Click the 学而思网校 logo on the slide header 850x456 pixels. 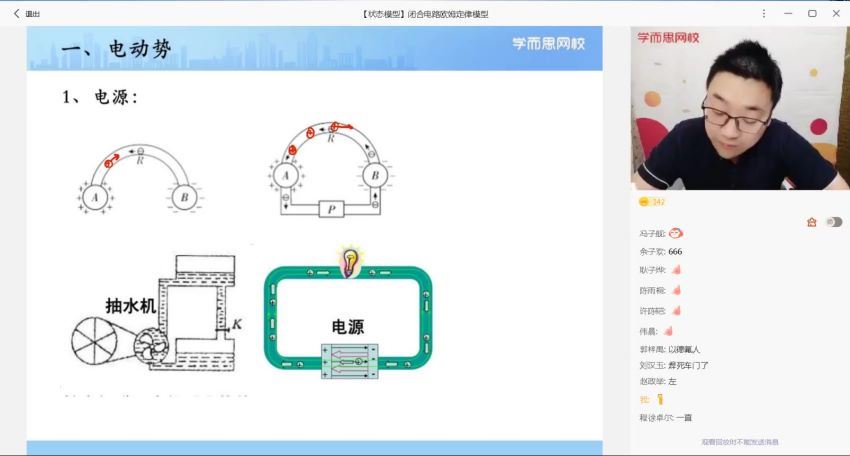pos(549,43)
